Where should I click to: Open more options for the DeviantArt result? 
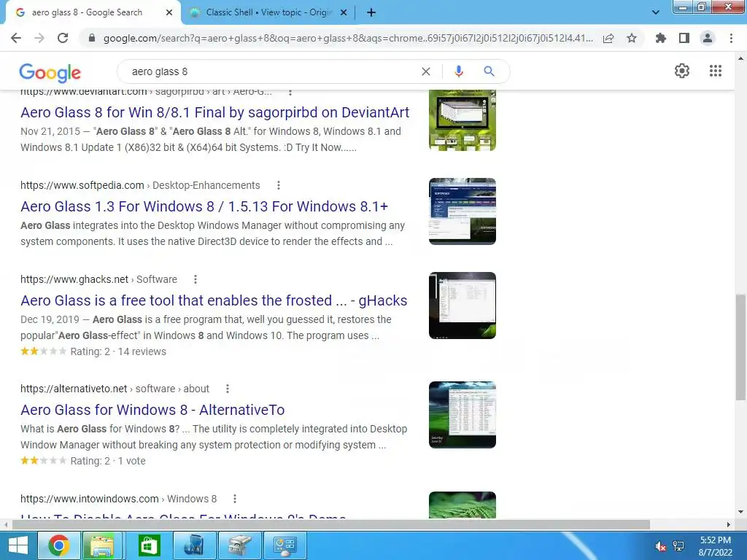(x=290, y=91)
